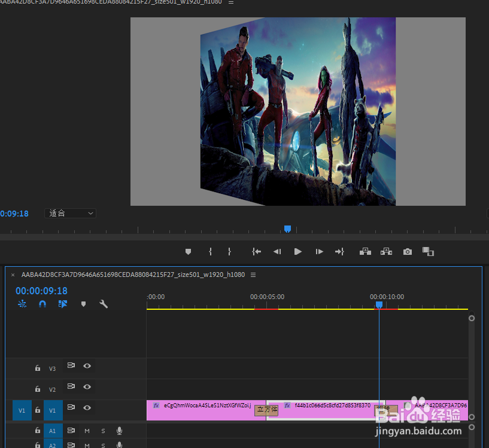Export frame with camera icon

[407, 252]
